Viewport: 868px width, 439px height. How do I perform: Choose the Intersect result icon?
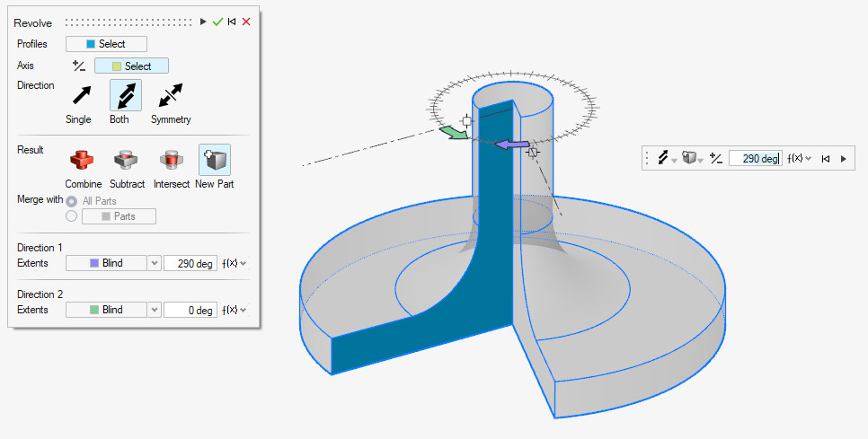click(171, 161)
